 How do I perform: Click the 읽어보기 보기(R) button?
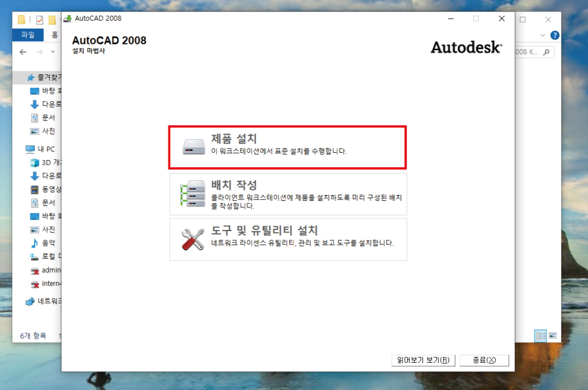tap(423, 360)
